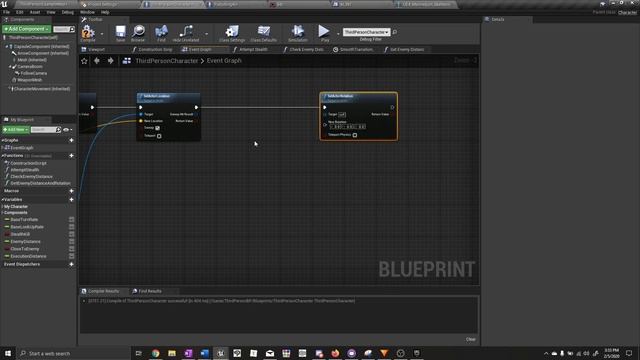The width and height of the screenshot is (640, 360).
Task: Click the Components search magnifier icon
Action: pyautogui.click(x=72, y=29)
